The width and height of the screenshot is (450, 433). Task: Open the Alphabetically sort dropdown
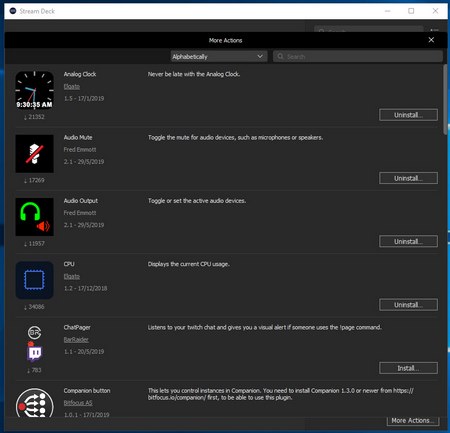pos(219,56)
